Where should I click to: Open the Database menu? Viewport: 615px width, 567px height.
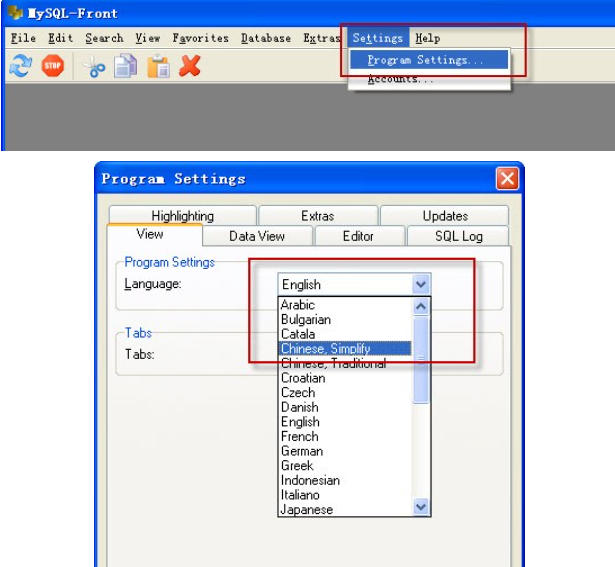pos(266,38)
